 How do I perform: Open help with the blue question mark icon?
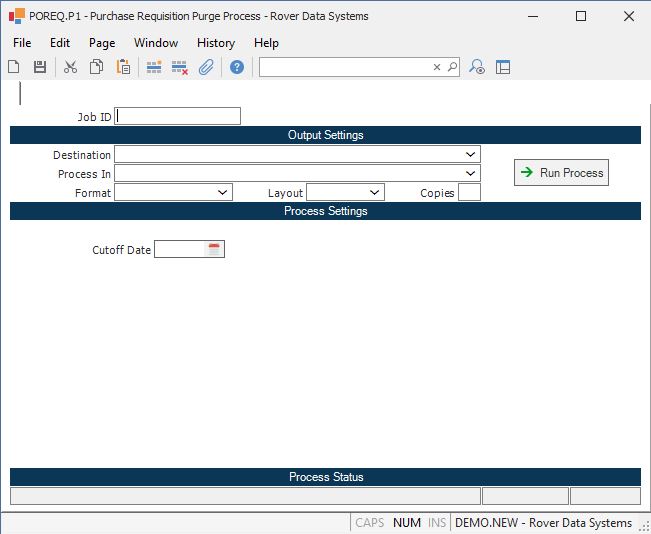[237, 67]
